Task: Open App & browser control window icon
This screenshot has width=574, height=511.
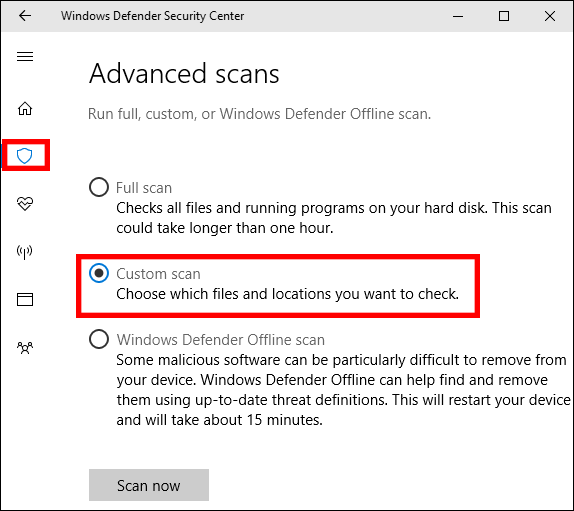Action: click(25, 299)
